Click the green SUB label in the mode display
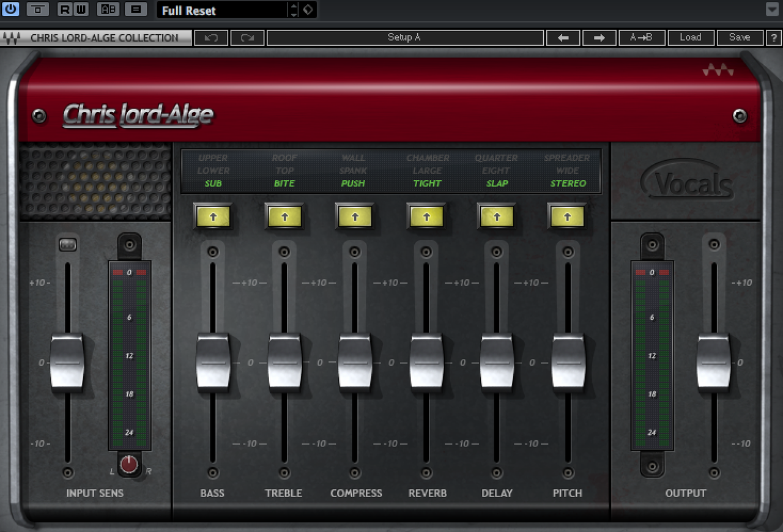 [x=213, y=183]
